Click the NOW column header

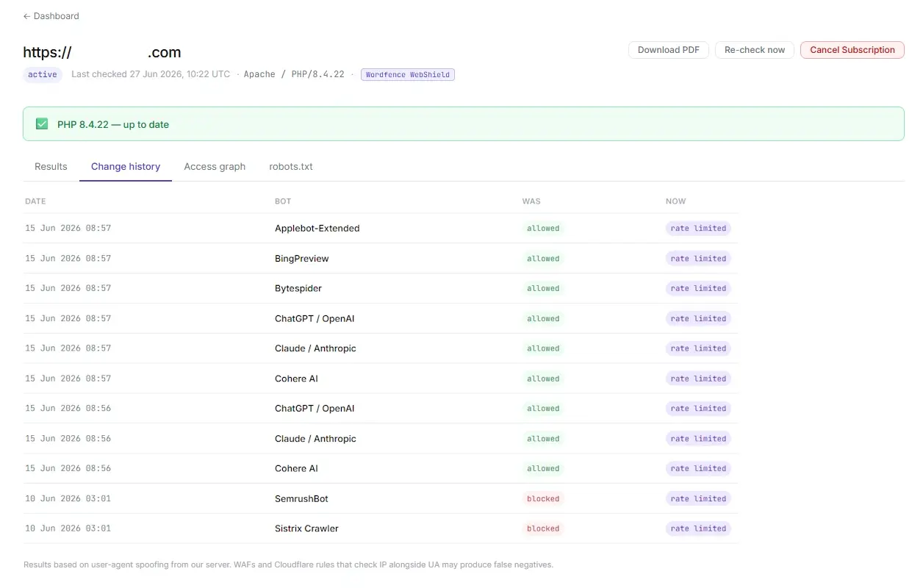(x=675, y=201)
